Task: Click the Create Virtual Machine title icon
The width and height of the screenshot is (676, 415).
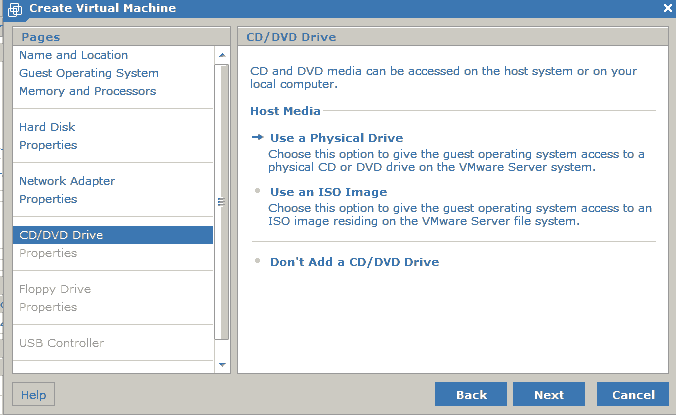Action: coord(15,9)
